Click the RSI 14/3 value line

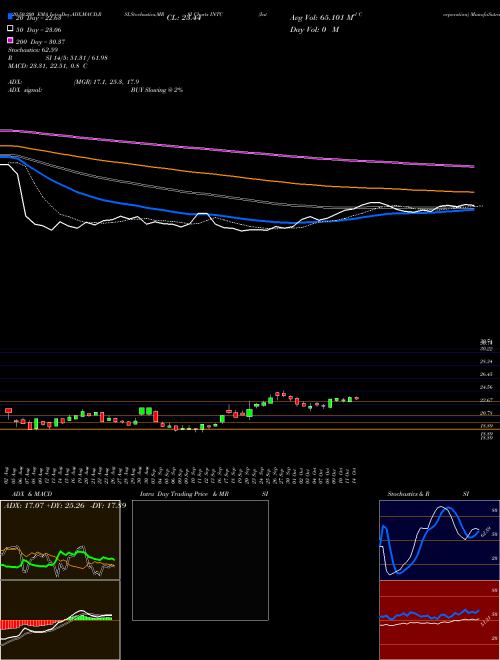pos(58,58)
